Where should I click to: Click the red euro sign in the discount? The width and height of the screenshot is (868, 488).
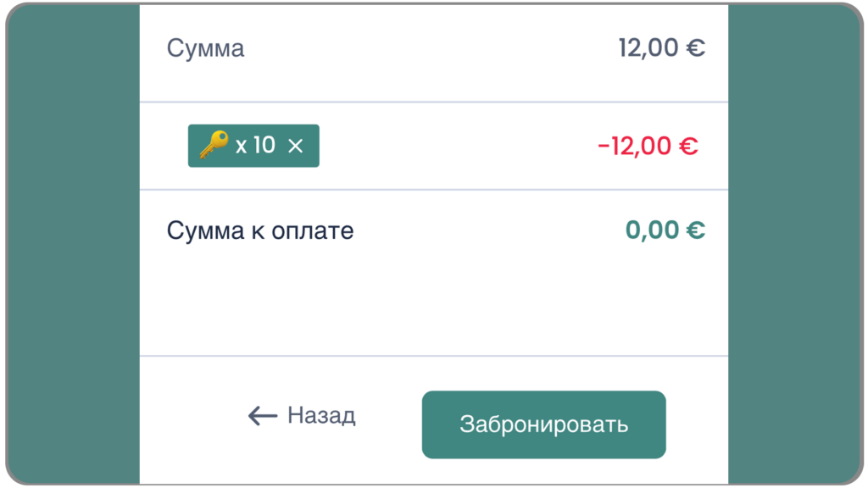[687, 146]
